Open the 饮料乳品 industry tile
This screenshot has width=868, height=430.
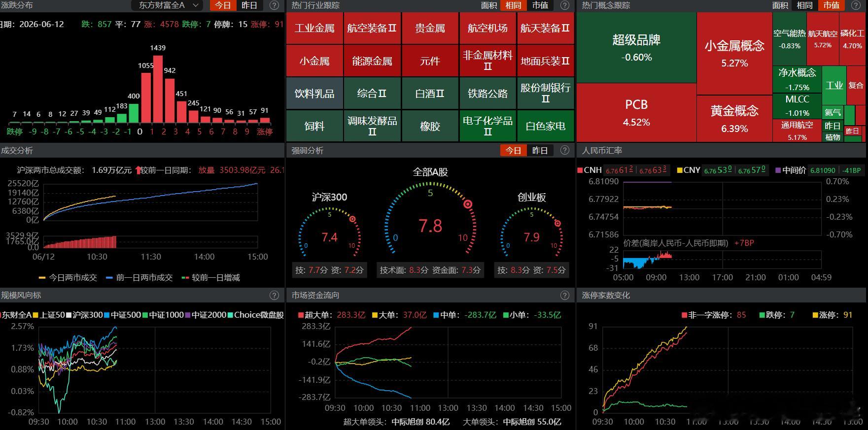coord(314,94)
